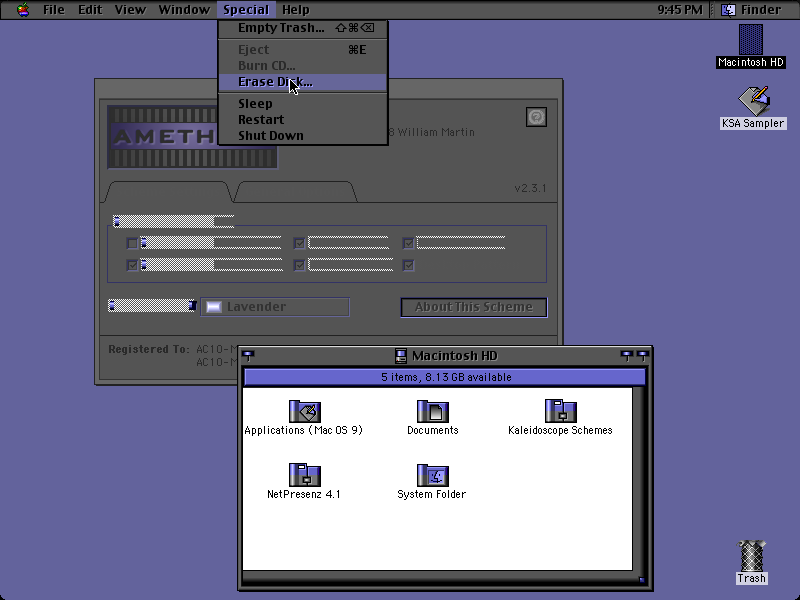
Task: Open the View menu
Action: coord(130,10)
